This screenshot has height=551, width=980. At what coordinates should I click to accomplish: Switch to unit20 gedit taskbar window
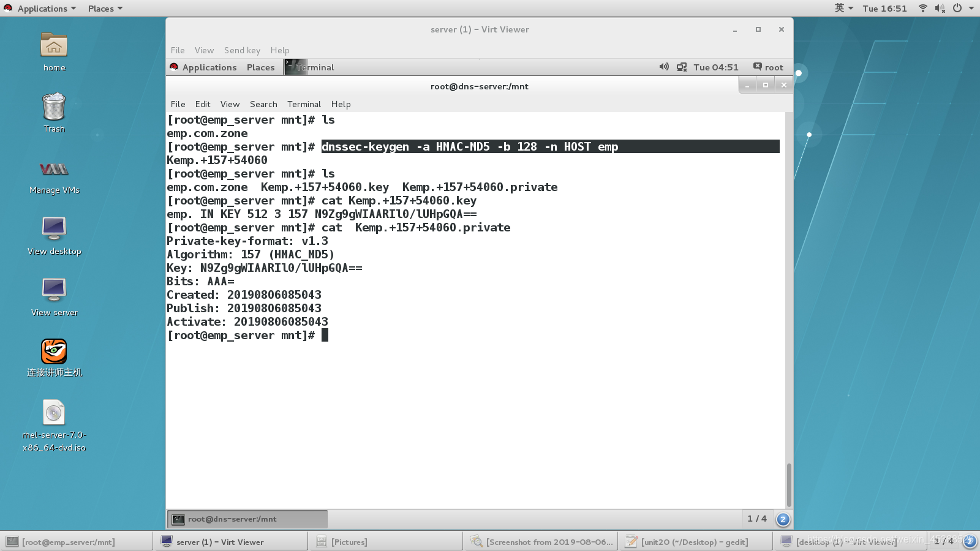[x=697, y=541]
